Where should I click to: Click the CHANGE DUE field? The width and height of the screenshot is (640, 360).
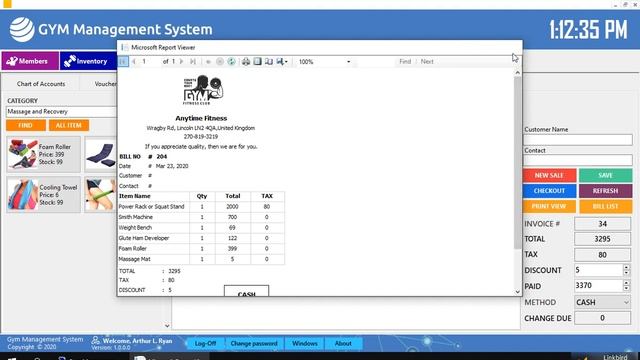click(x=602, y=318)
